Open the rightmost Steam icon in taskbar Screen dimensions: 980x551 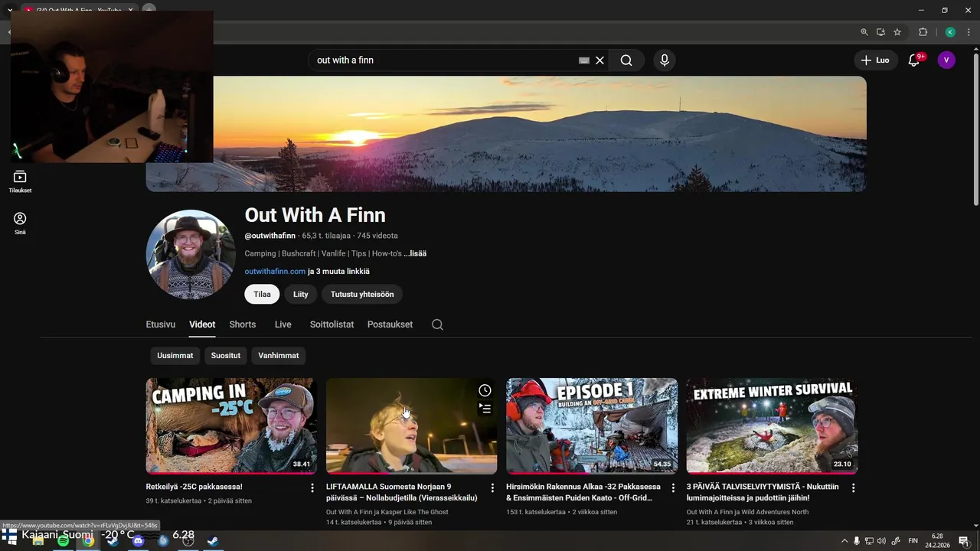click(x=213, y=541)
